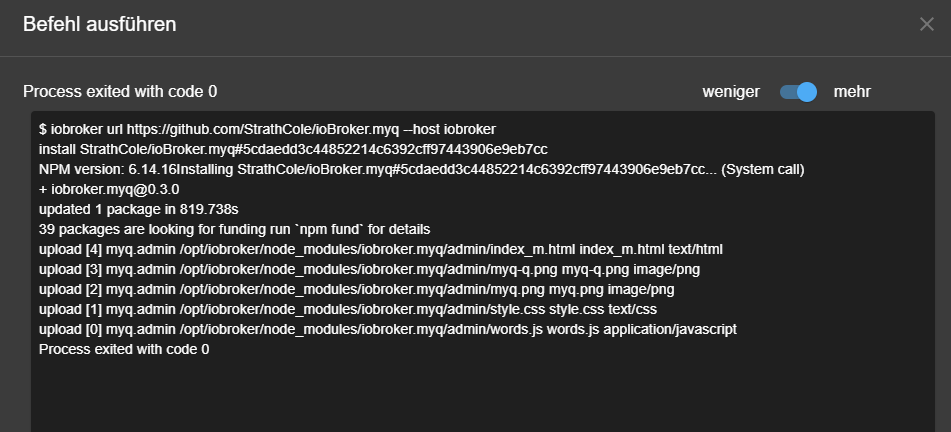Image resolution: width=951 pixels, height=432 pixels.
Task: Click the 'Process exited with code 0' status header
Action: (120, 92)
